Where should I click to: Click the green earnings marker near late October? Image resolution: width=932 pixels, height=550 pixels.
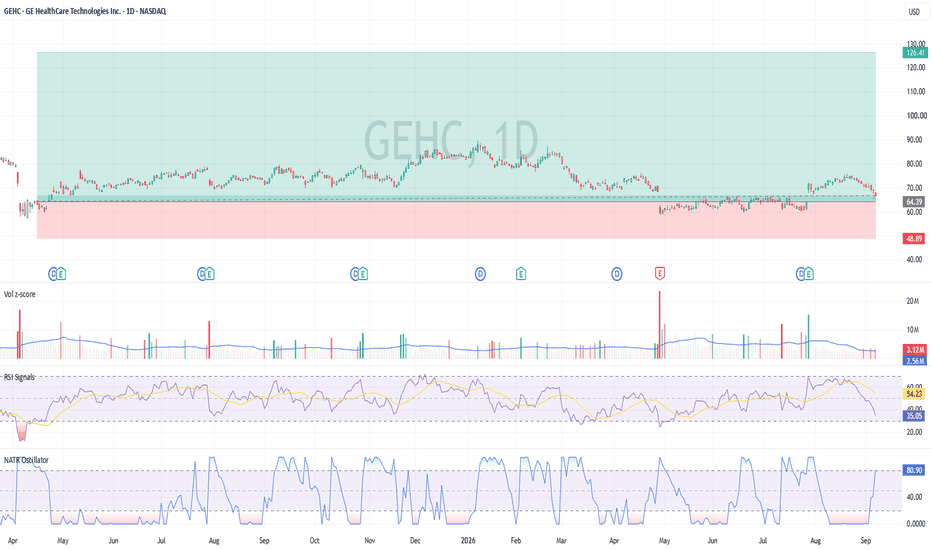pos(363,274)
